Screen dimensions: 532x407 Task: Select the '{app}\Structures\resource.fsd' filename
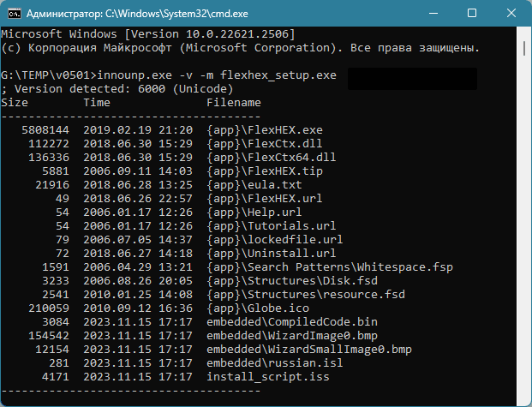tap(306, 295)
